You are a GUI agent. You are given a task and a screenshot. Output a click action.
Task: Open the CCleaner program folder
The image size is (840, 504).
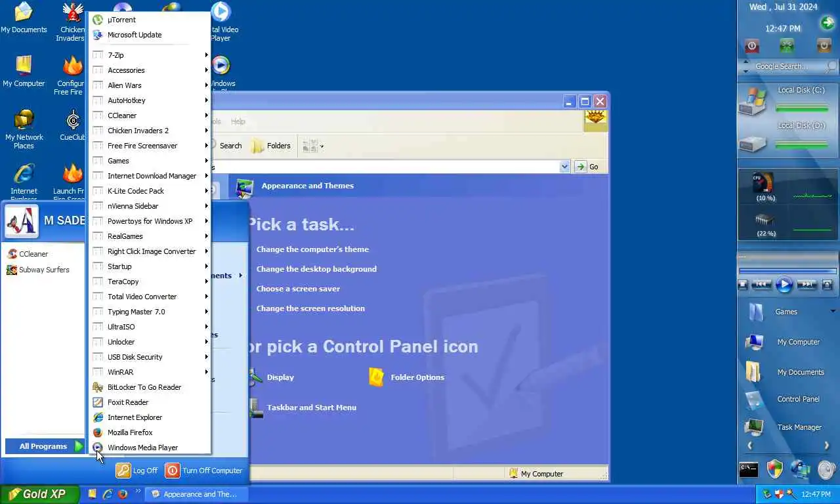pos(150,115)
